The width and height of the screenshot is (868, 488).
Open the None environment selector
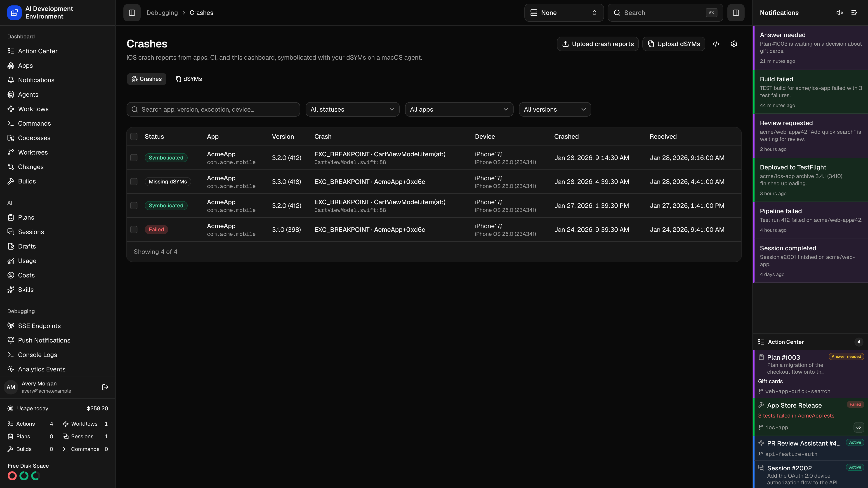pyautogui.click(x=564, y=13)
